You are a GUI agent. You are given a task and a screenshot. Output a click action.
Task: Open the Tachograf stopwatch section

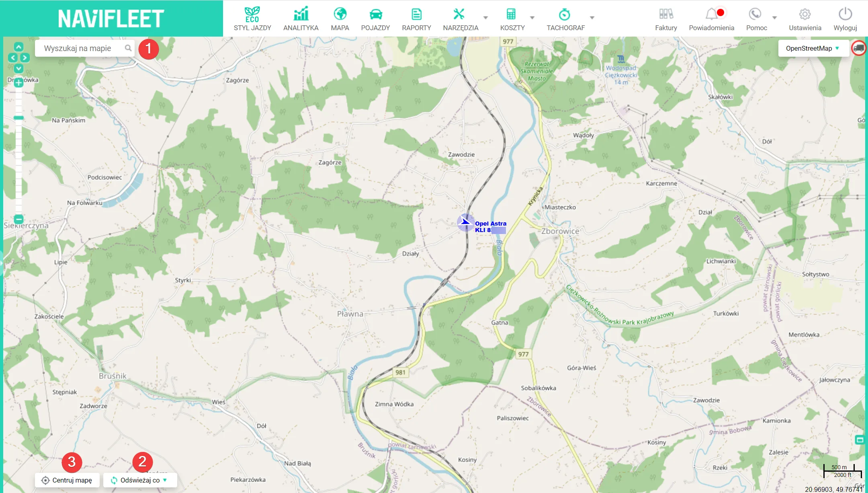(565, 18)
